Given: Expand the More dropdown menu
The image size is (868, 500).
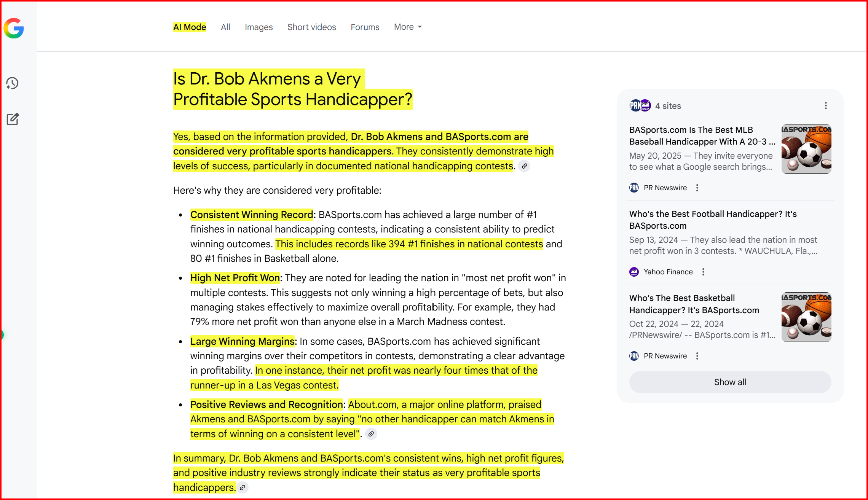Looking at the screenshot, I should click(408, 27).
